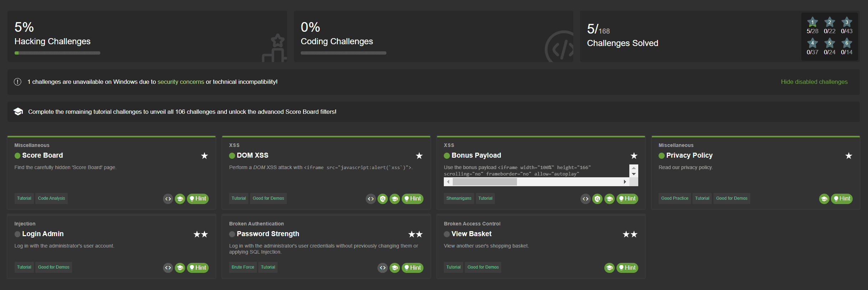Open the mitigation shield icon on Bonus Payload card
This screenshot has height=290, width=868.
click(598, 199)
